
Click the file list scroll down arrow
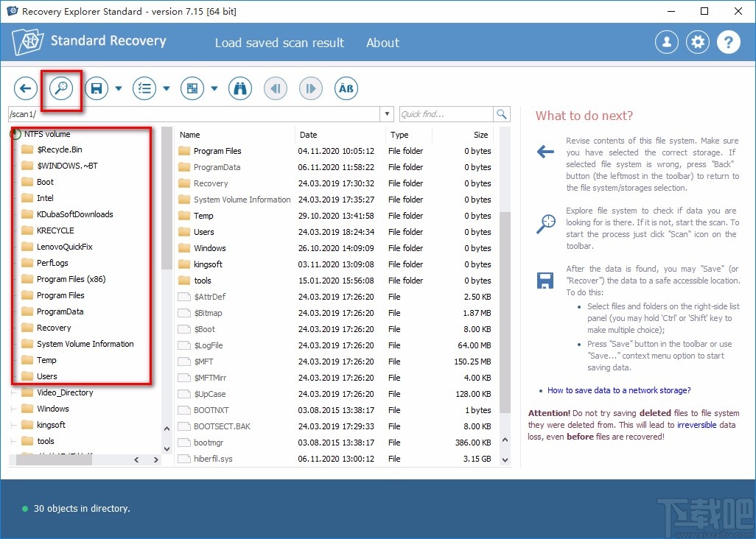point(505,459)
